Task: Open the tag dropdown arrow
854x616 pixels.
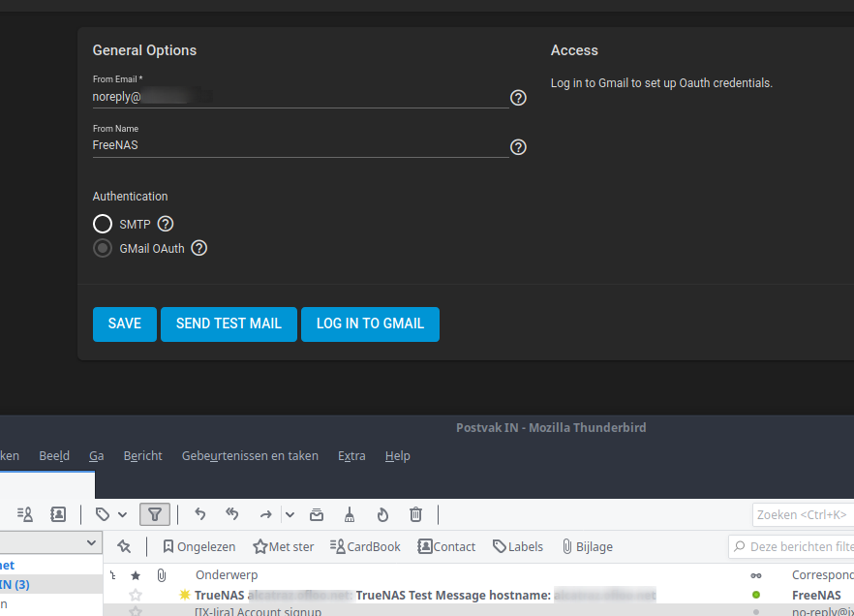Action: [123, 514]
